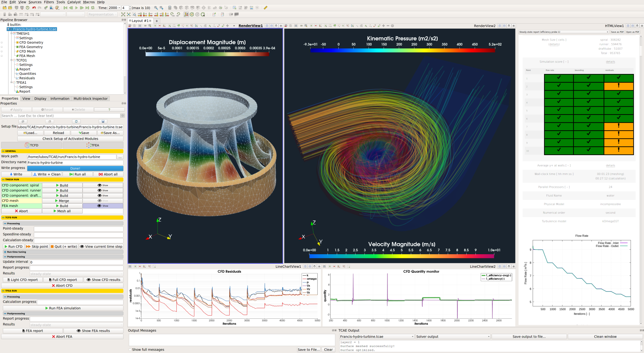Click the Rescale to Data Range icon

[21, 14]
